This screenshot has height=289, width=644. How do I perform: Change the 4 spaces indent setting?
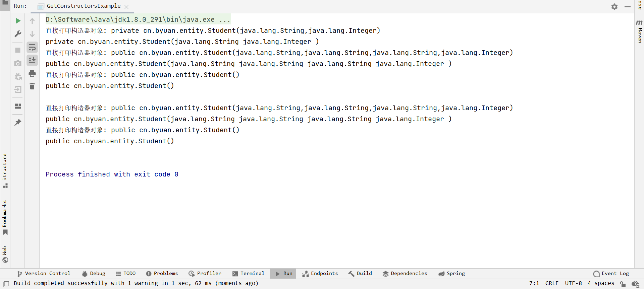(601, 283)
